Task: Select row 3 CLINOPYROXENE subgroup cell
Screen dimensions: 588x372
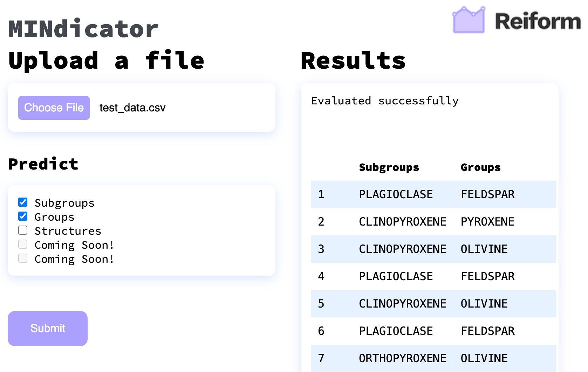Action: [x=403, y=249]
